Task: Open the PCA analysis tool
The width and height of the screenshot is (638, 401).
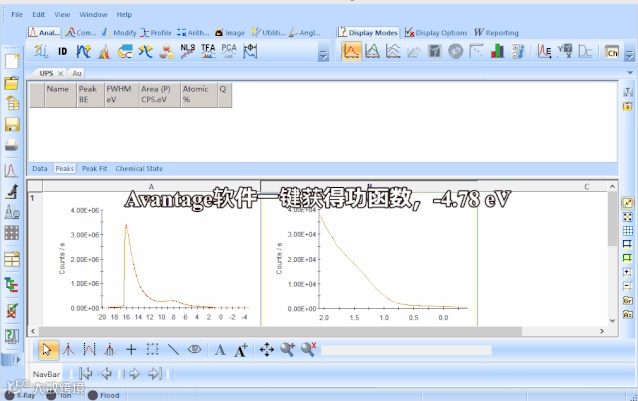Action: point(229,51)
